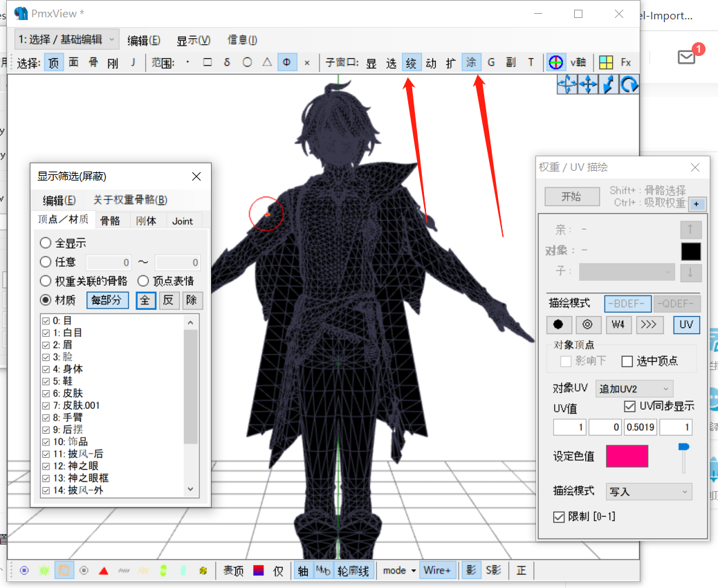Toggle the Φ range selection icon
The image size is (718, 588).
point(287,62)
